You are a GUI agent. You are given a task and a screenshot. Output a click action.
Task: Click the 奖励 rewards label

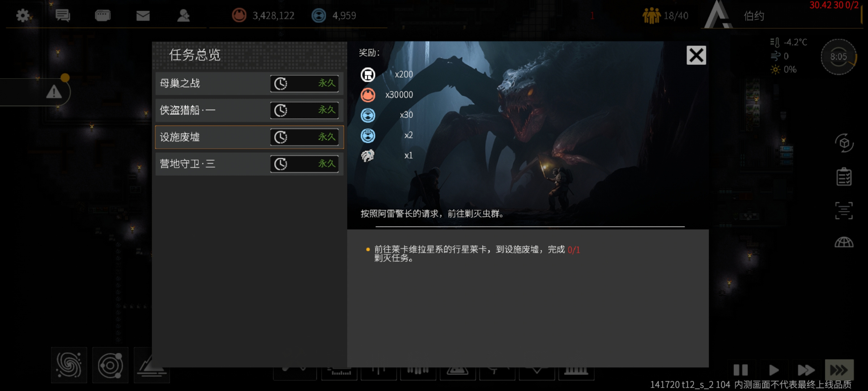(369, 53)
